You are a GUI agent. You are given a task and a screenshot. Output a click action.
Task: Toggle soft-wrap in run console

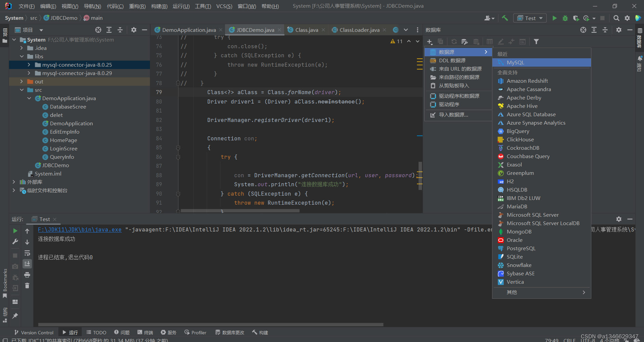click(x=27, y=253)
